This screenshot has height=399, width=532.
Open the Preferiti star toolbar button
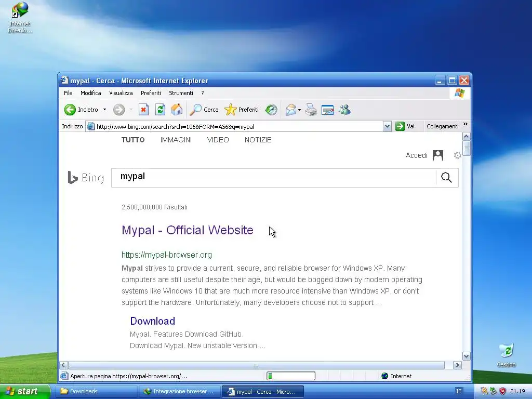[x=242, y=110]
